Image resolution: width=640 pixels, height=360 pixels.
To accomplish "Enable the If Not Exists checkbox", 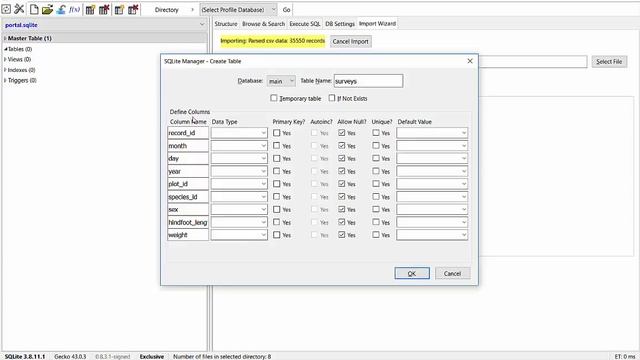I will 332,98.
